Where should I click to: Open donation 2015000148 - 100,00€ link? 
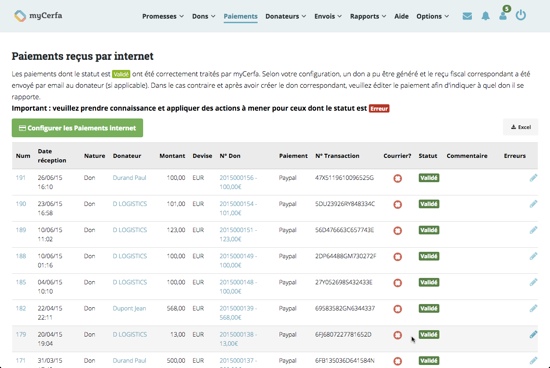238,287
